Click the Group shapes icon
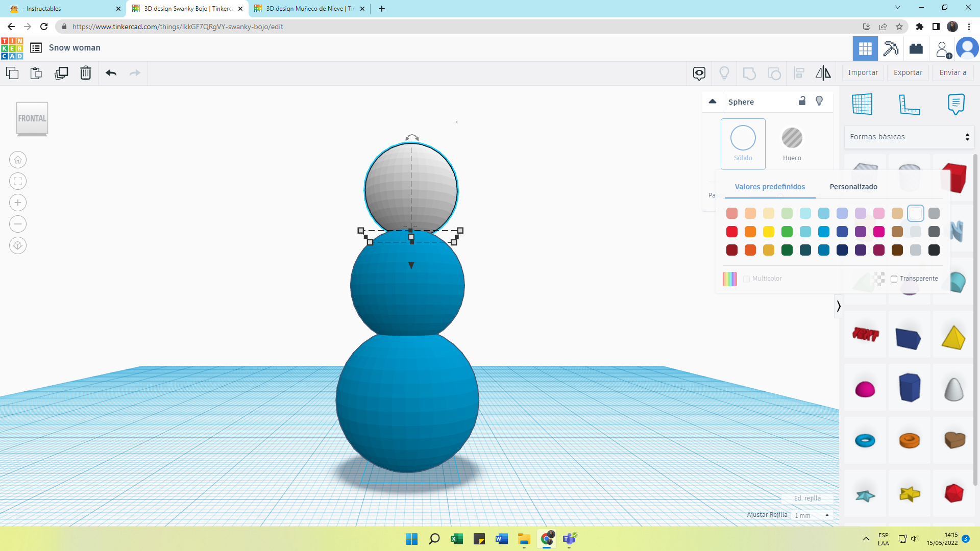 tap(749, 73)
